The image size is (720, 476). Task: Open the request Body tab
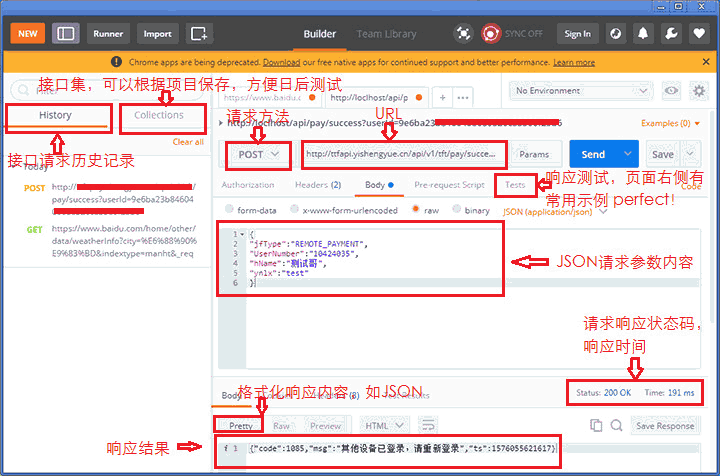click(379, 185)
